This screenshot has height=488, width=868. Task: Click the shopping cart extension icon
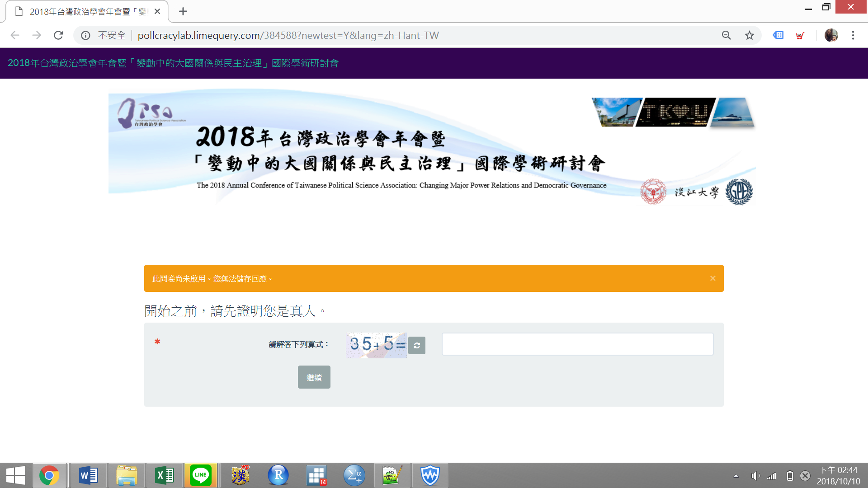(x=800, y=35)
